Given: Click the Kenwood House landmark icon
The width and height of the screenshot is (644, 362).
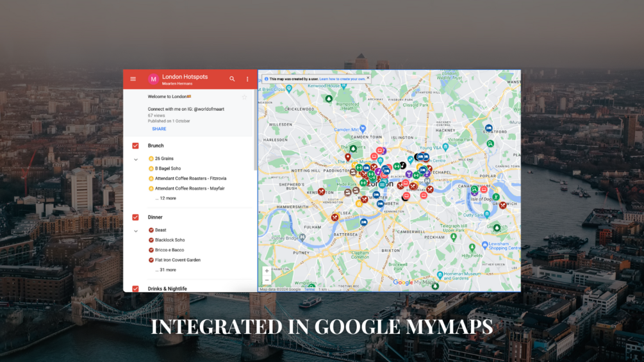Looking at the screenshot, I should pyautogui.click(x=343, y=86).
